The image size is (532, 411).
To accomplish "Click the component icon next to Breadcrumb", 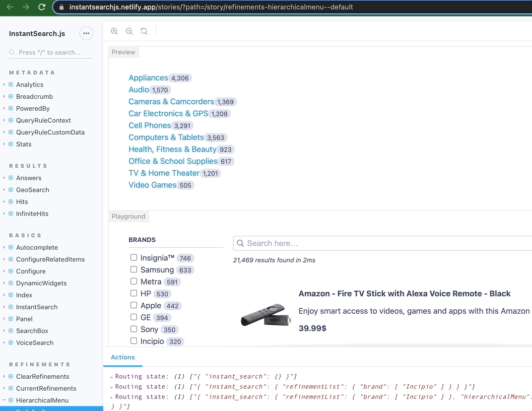I will point(11,96).
